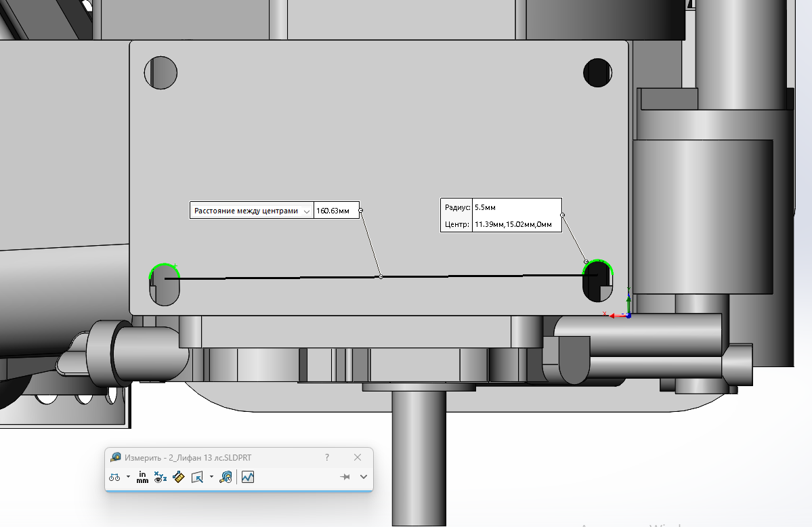The image size is (812, 527).
Task: Click the XYZ coordinate triad origin
Action: point(628,315)
